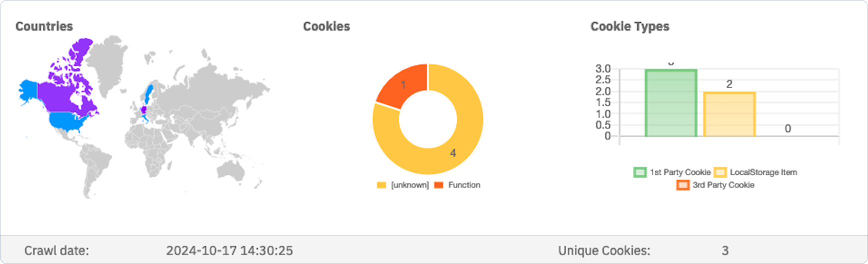The image size is (868, 264).
Task: Click the Function legend color swatch
Action: [x=439, y=185]
